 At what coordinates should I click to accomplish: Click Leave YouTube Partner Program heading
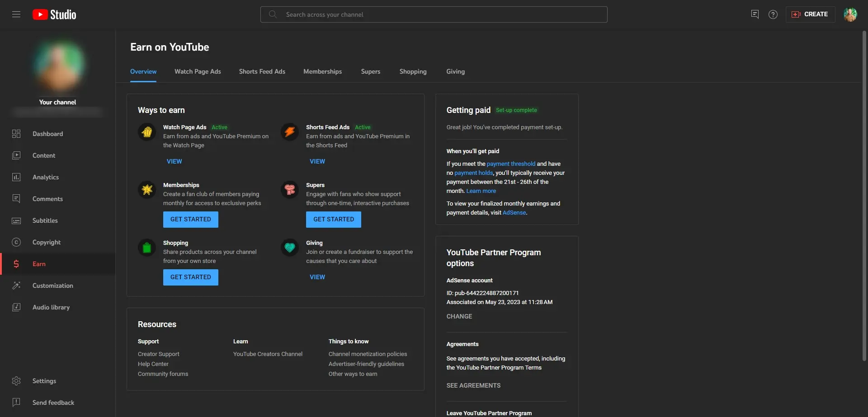[x=489, y=413]
